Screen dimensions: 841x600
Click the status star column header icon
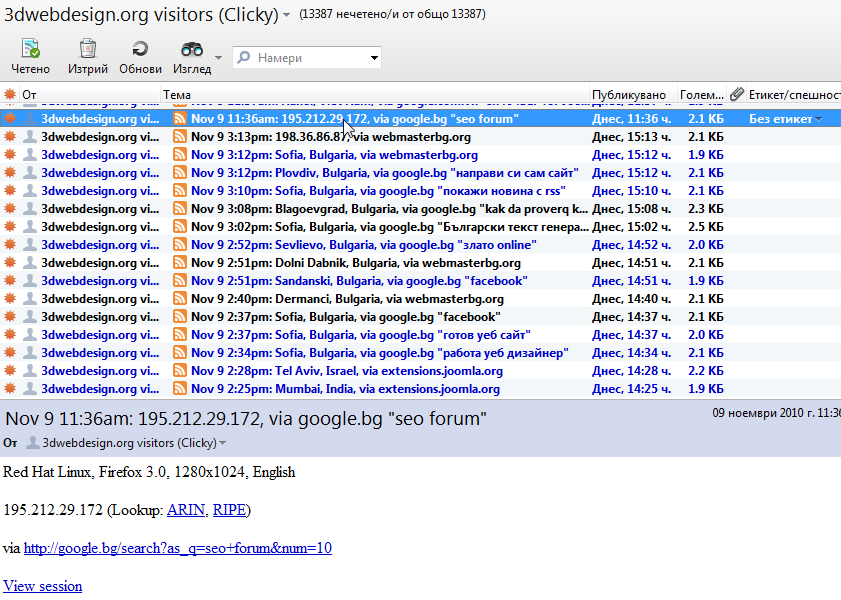tap(10, 94)
